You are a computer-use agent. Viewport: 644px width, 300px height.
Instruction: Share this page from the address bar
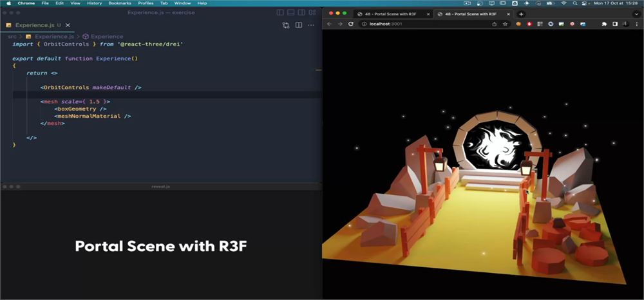(494, 24)
